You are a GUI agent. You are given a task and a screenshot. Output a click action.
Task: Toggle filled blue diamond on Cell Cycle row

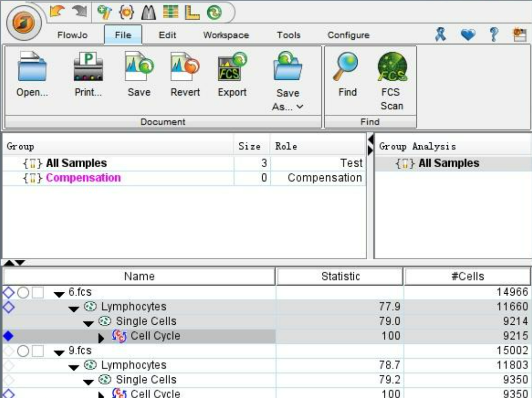click(8, 336)
